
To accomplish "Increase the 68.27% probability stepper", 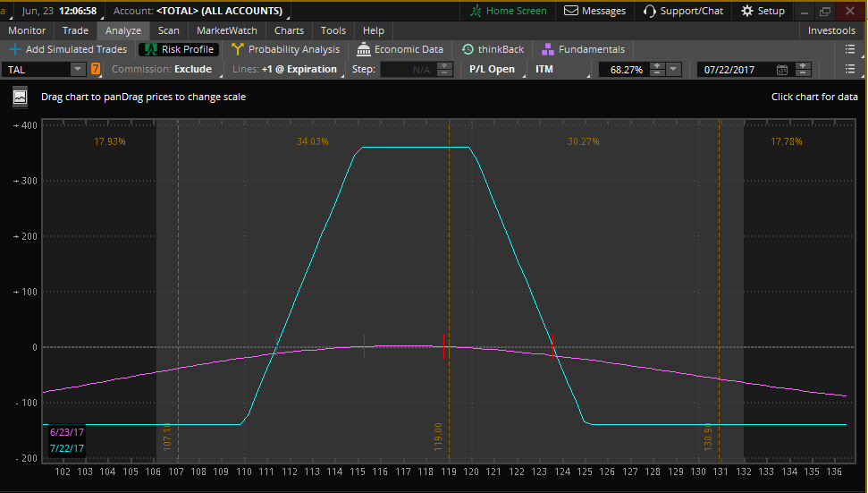I will 657,65.
